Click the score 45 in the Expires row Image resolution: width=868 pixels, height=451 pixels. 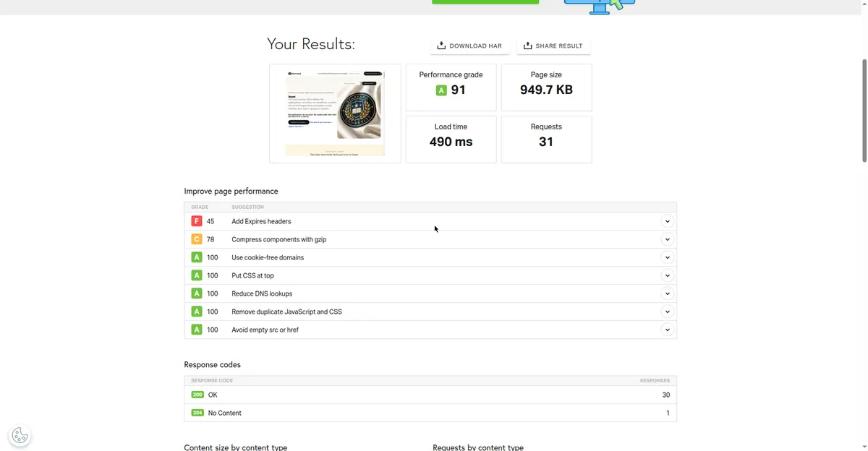point(210,221)
